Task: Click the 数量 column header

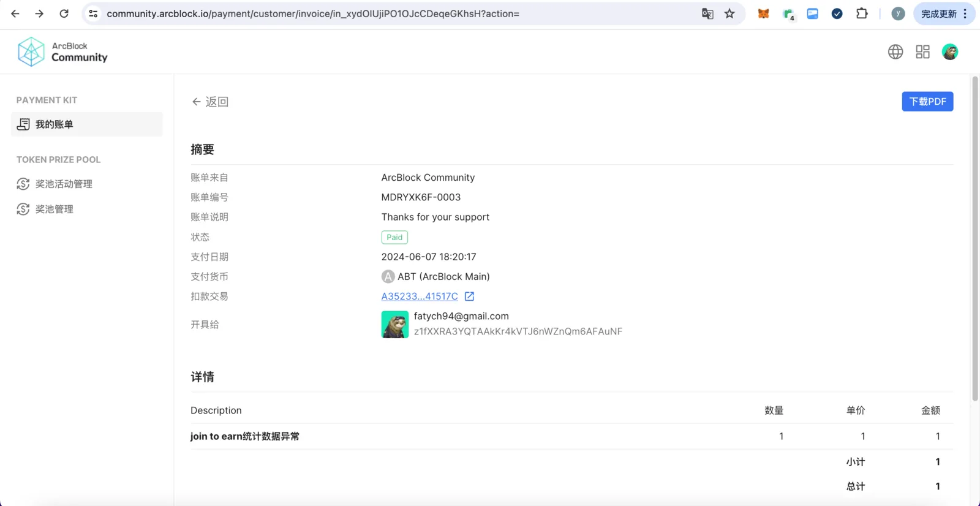Action: (774, 410)
